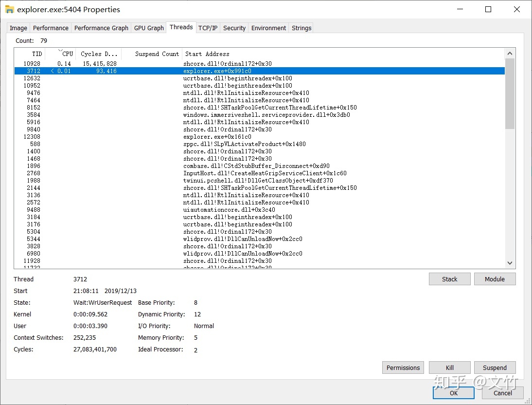Select thread 9476 row
The image size is (532, 405).
260,93
